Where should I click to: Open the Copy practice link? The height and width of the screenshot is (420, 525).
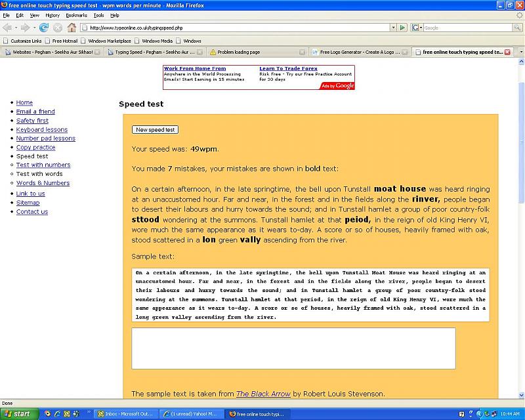pyautogui.click(x=36, y=148)
